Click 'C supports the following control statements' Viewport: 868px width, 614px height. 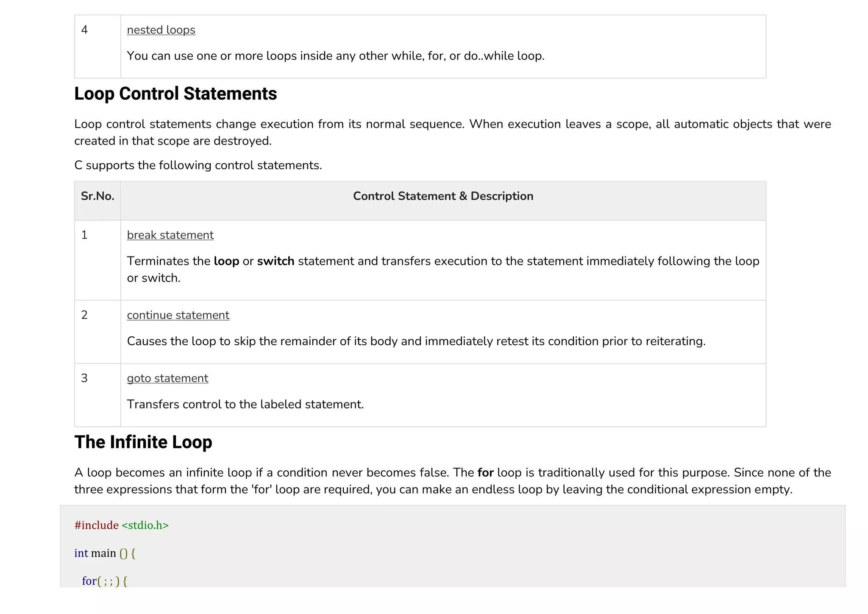(198, 165)
